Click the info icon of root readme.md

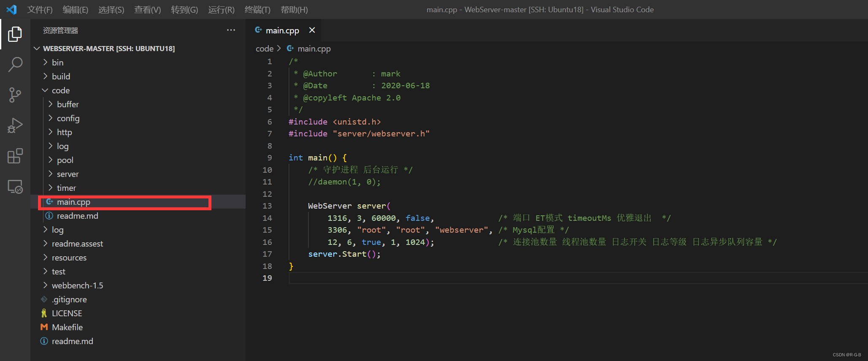[44, 341]
